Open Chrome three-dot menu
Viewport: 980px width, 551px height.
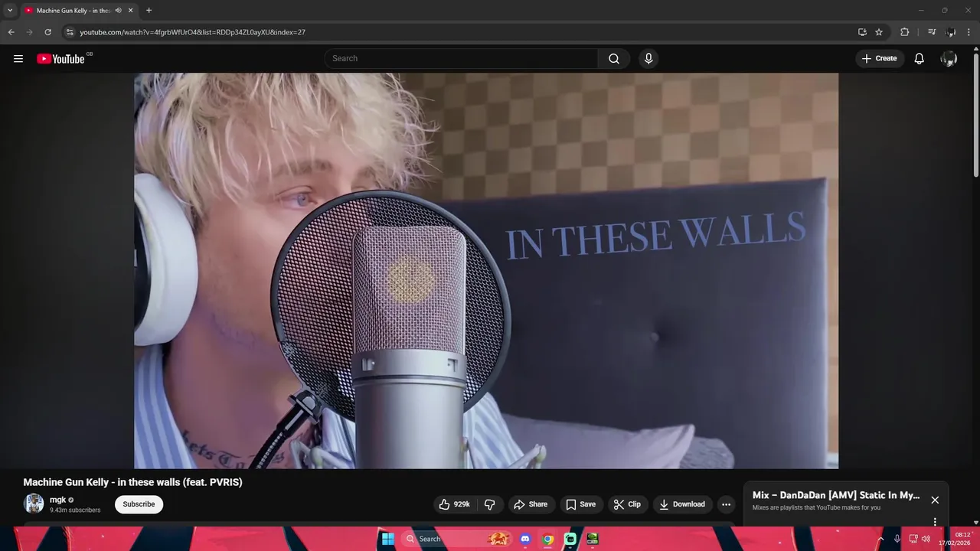pyautogui.click(x=969, y=32)
